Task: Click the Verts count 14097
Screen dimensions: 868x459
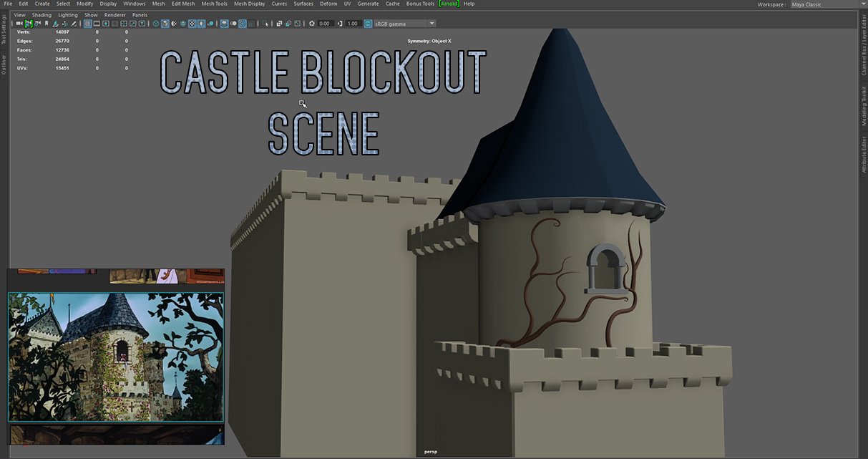Action: tap(62, 32)
